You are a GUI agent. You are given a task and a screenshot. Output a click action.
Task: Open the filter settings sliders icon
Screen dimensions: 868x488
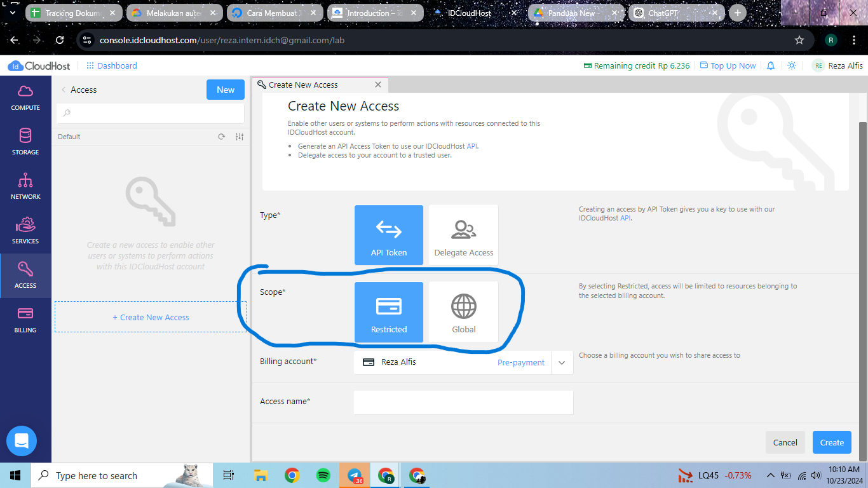point(240,137)
